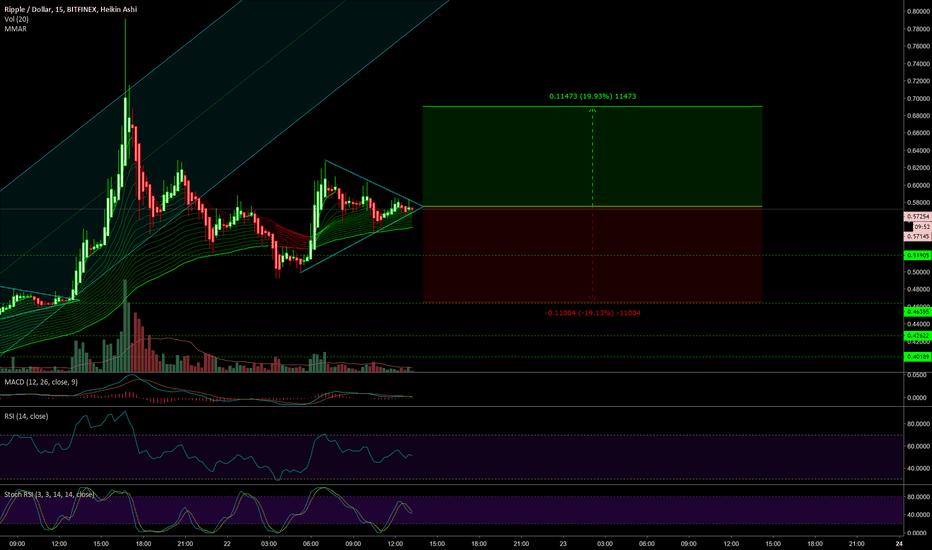Screen dimensions: 932x550
Task: Click the date 24 on time axis
Action: point(899,543)
